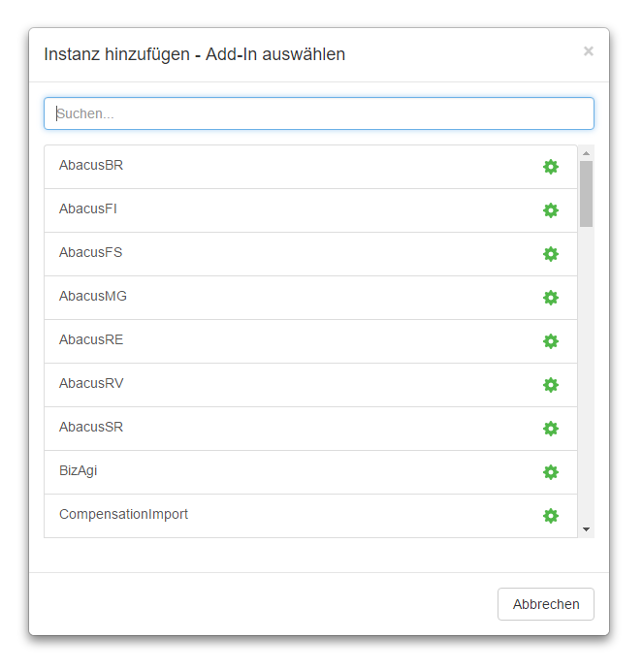Click the gear icon in the BizAgi row
The width and height of the screenshot is (643, 672).
click(x=551, y=472)
